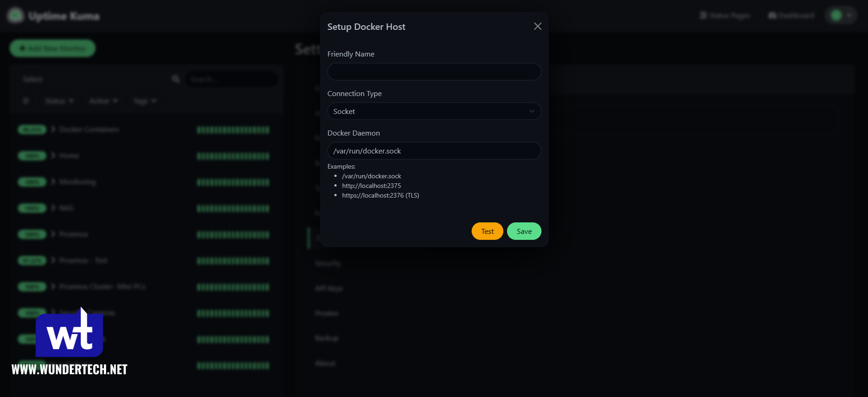Click the Add New Monitor button
The height and width of the screenshot is (397, 868).
click(x=52, y=48)
